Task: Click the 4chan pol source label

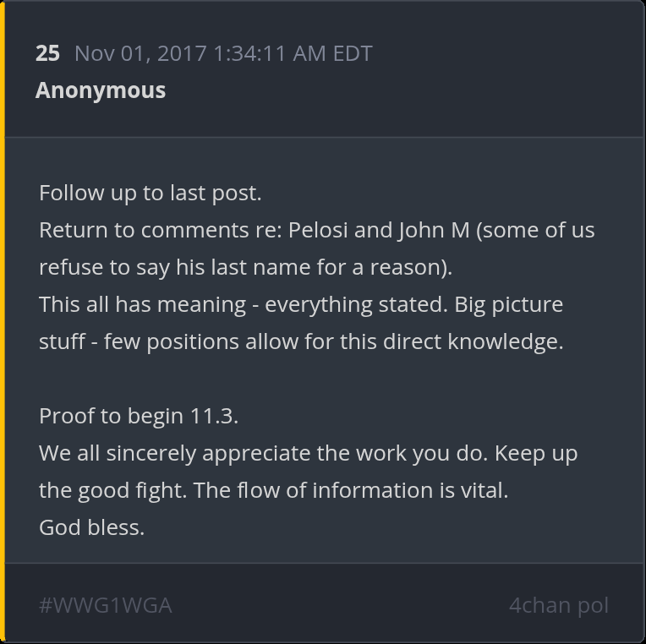Action: (558, 605)
